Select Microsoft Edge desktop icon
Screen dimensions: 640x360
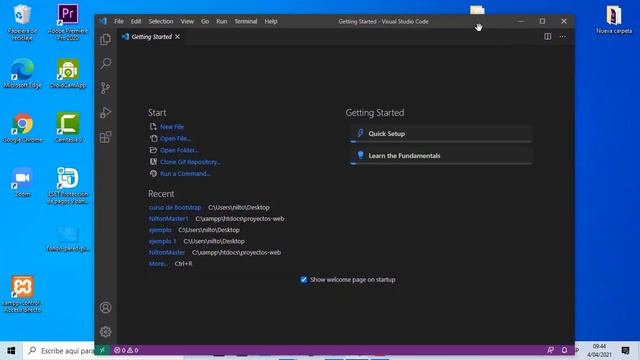(x=22, y=73)
